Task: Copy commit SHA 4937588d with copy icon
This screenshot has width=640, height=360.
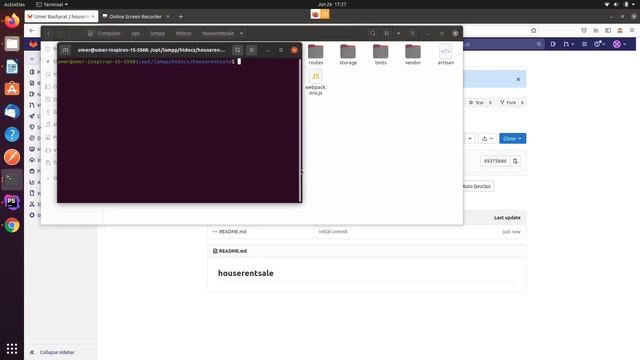Action: 516,161
